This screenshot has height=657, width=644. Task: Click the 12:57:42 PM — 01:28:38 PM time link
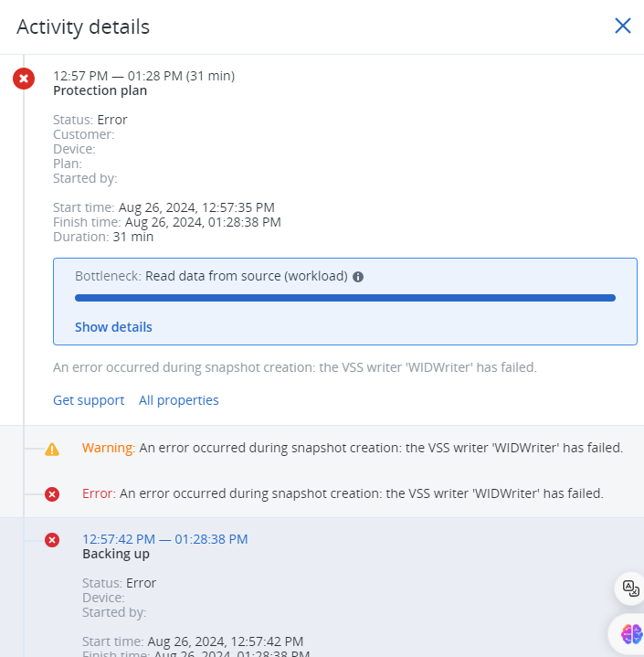164,539
